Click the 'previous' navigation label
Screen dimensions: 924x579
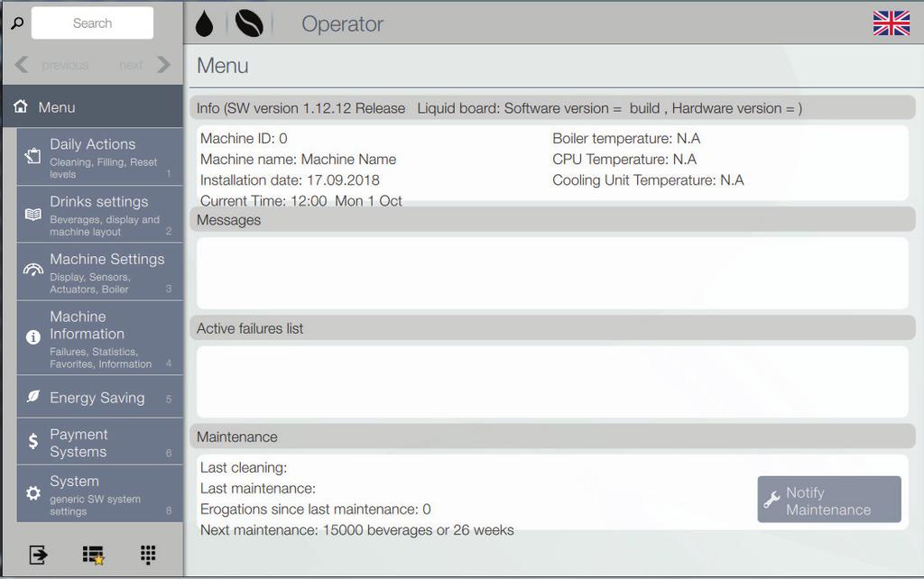[65, 65]
